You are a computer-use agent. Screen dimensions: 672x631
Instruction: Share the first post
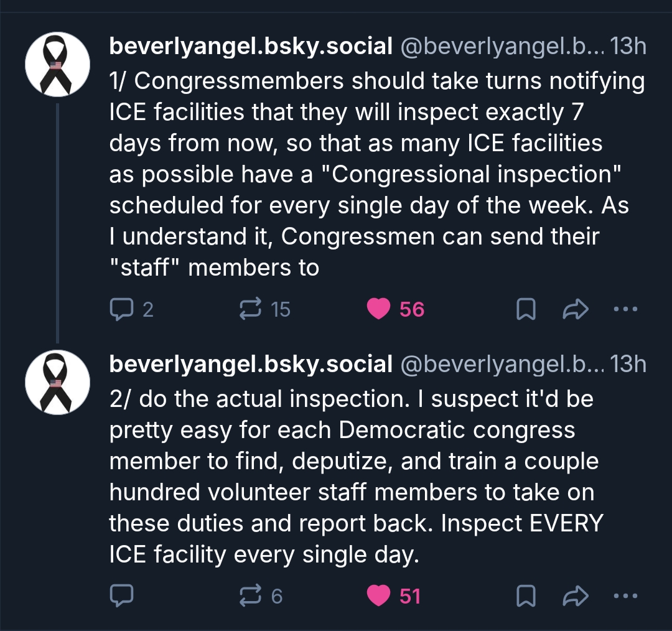pos(575,309)
